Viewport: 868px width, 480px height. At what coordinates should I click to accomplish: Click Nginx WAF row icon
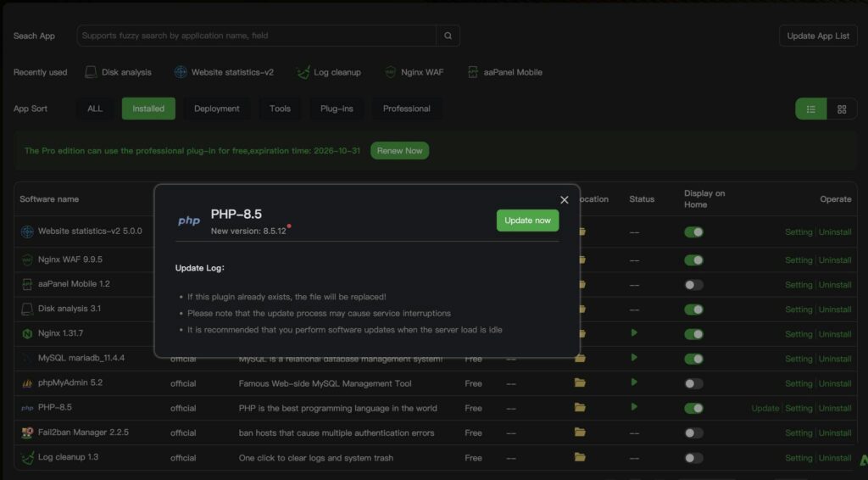point(27,260)
